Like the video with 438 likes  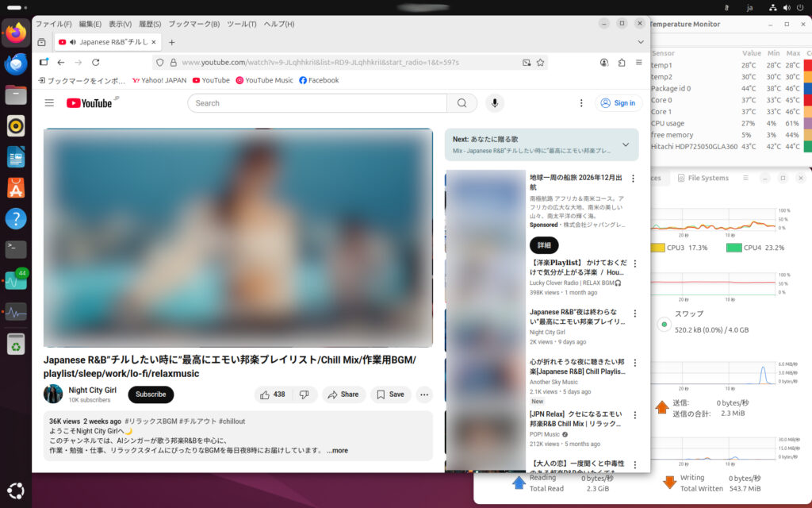tap(273, 394)
